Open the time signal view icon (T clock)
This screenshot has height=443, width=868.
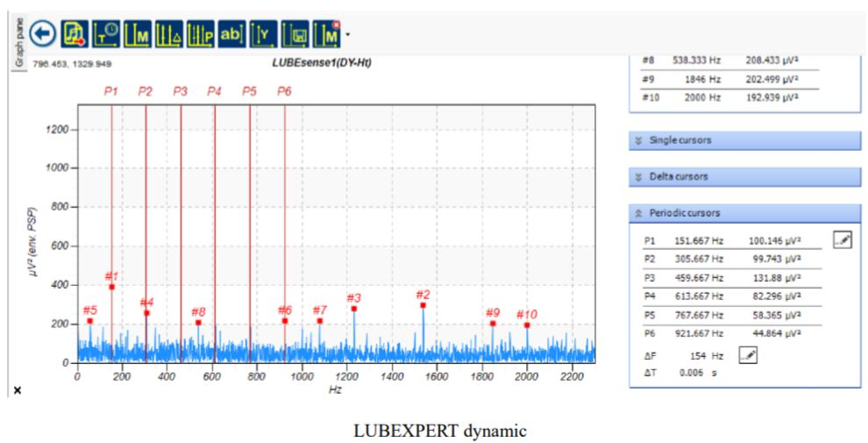(x=106, y=34)
